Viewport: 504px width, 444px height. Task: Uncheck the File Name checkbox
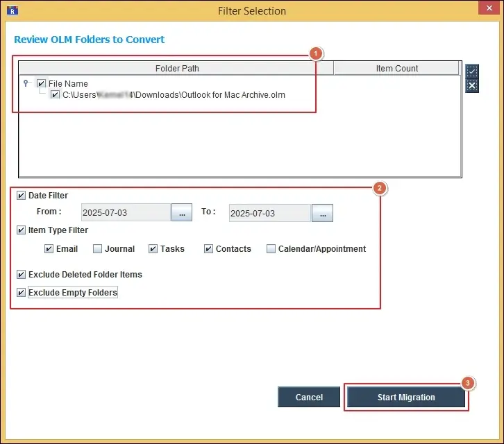point(41,83)
